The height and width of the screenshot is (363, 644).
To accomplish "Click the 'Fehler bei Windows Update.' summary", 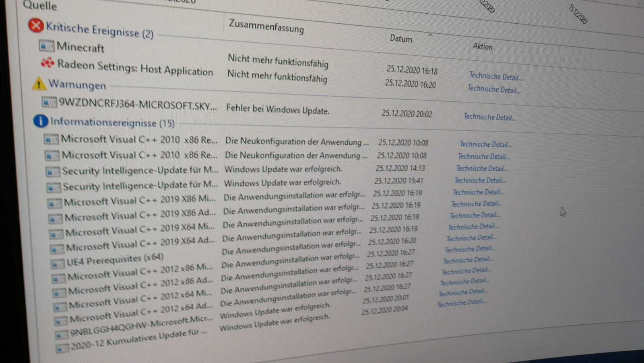I will 278,109.
